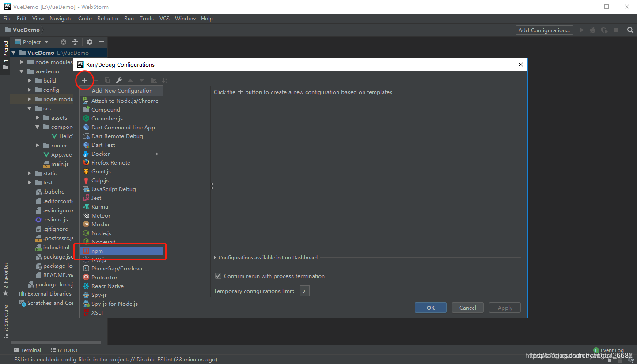
Task: Open the Navigate menu
Action: (x=61, y=18)
